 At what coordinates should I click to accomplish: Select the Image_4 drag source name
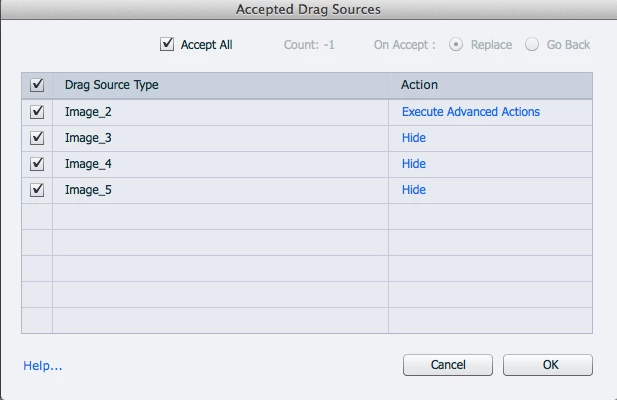point(88,164)
